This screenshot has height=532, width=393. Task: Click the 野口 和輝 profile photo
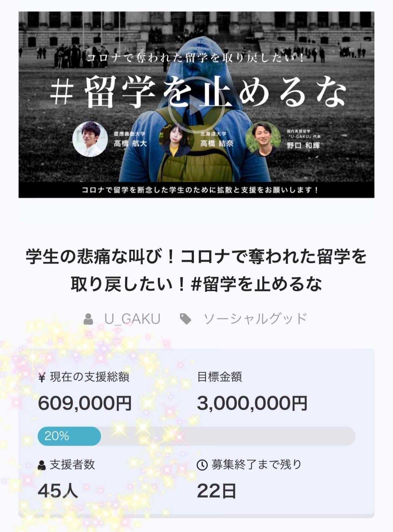coord(263,139)
